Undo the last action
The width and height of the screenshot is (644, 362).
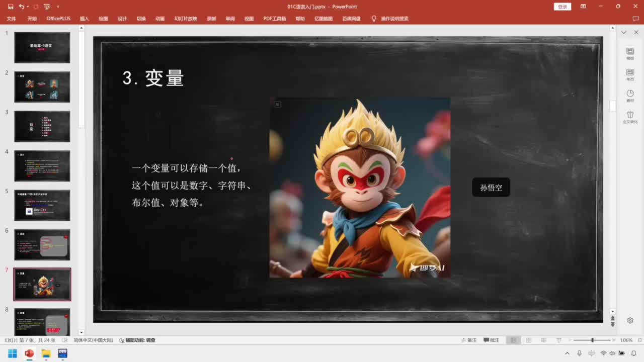click(21, 7)
